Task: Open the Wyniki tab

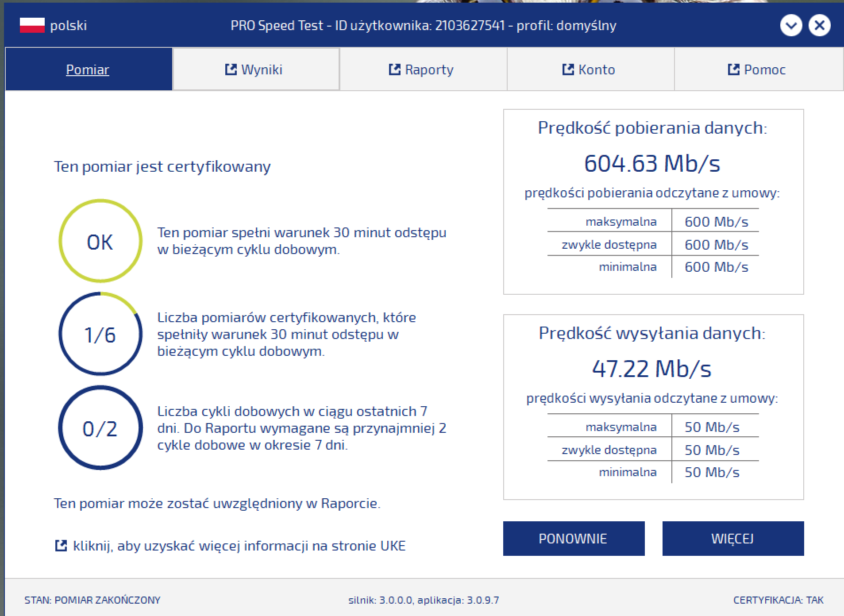Action: tap(256, 69)
